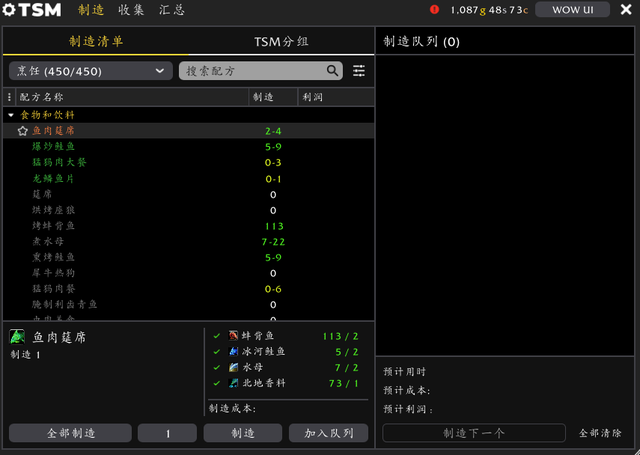
Task: Select the 筵席 recipe row
Action: (x=189, y=194)
